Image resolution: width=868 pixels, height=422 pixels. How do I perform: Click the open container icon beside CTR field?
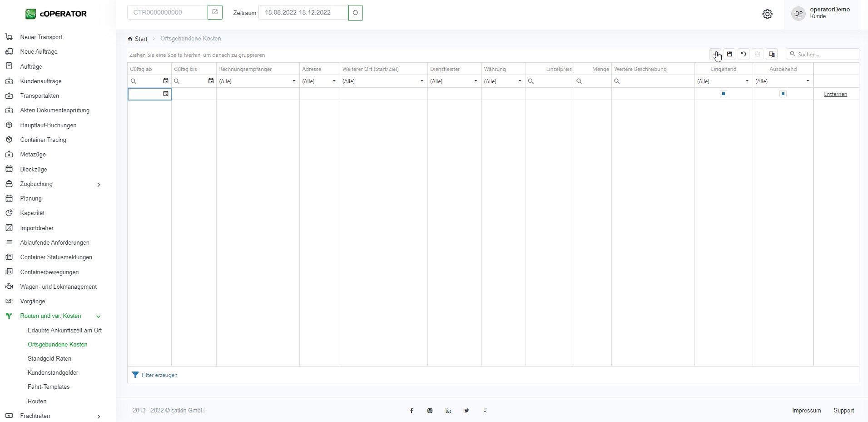pos(215,12)
